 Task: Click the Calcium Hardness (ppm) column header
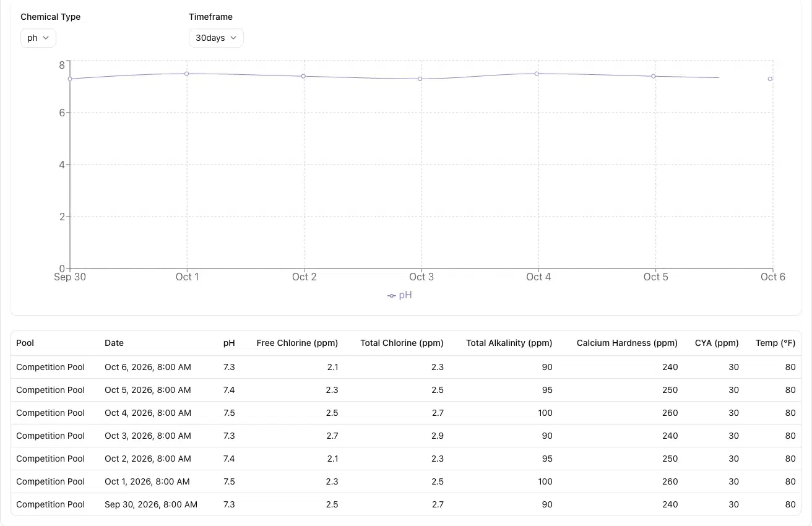coord(627,343)
